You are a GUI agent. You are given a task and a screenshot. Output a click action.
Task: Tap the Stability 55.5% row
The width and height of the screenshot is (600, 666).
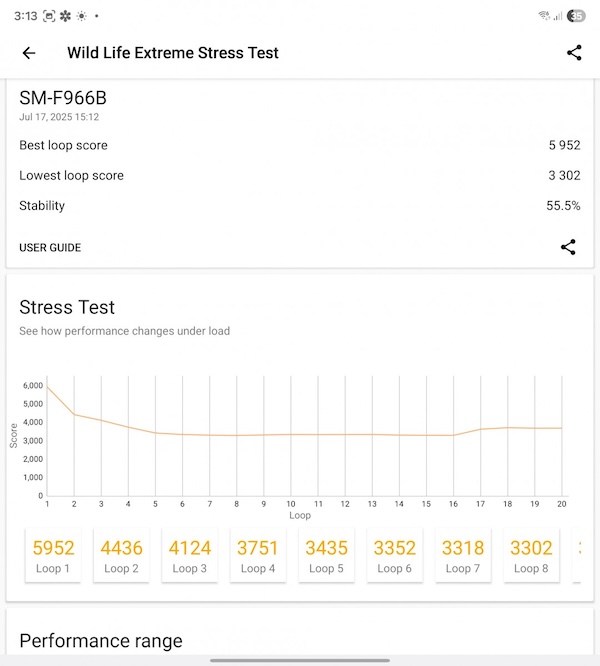coord(300,205)
